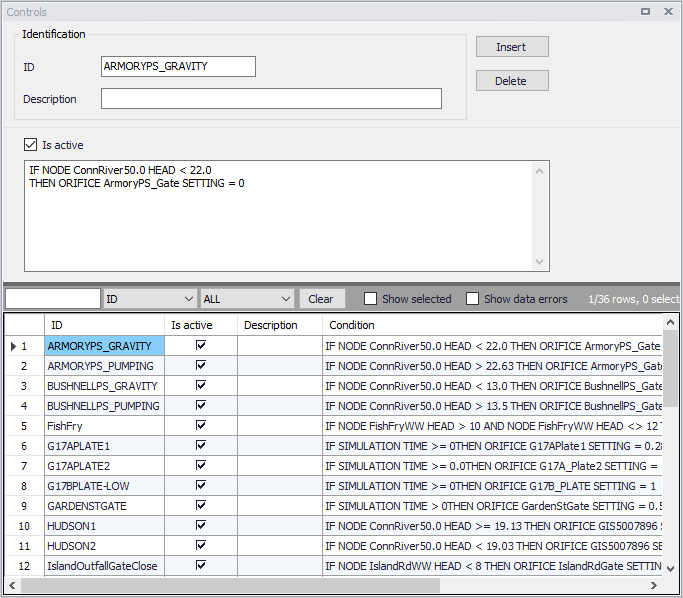Toggle Is active for ARMORYPS_PUMPING row
This screenshot has width=683, height=598.
[201, 365]
